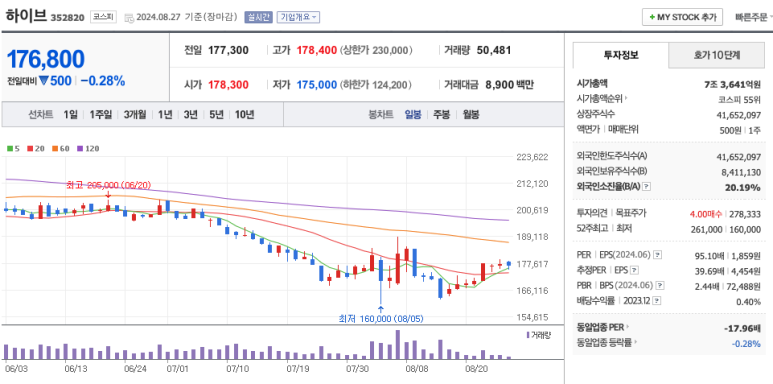
Task: Click the -0.28% change next to 전일대비
Action: 103,81
